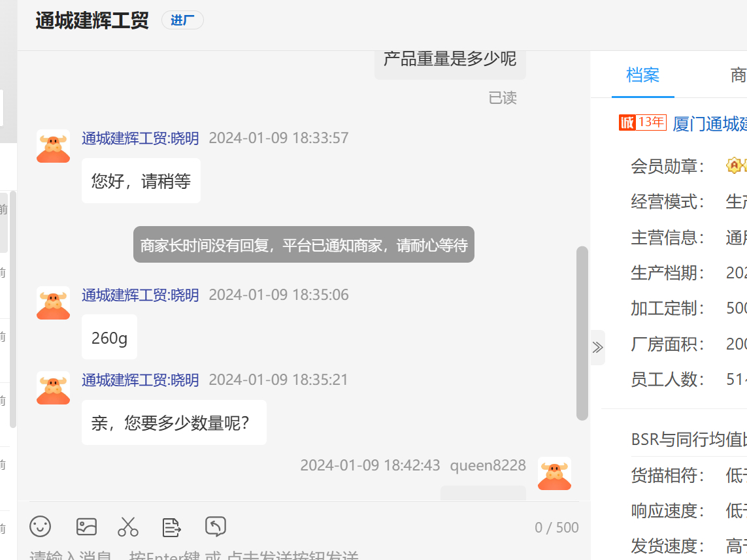
Task: Open the quick reply bubble icon
Action: pos(216,526)
